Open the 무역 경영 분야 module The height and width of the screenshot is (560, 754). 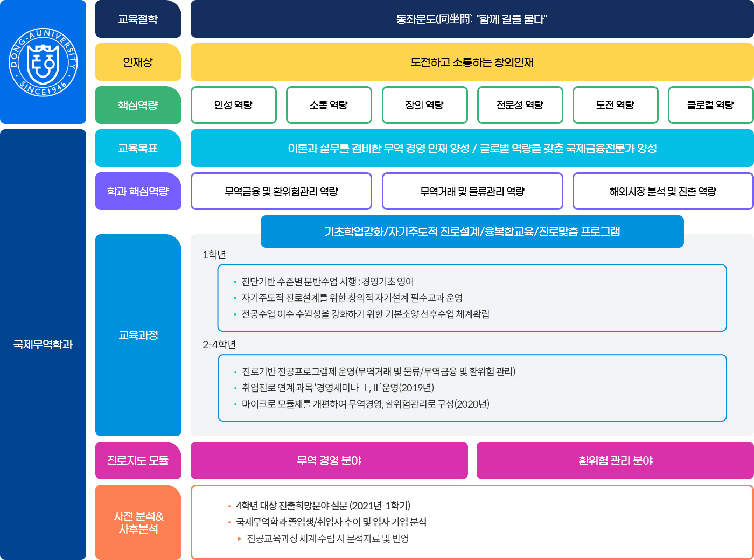(x=329, y=460)
